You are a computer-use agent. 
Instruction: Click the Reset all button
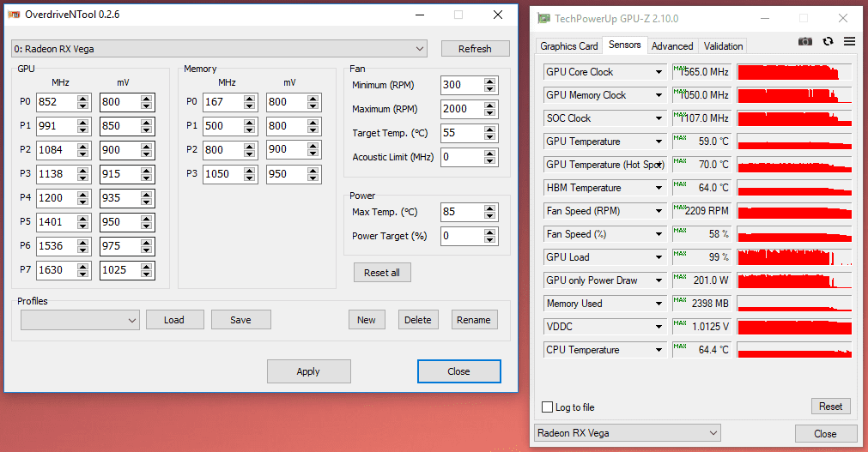coord(382,272)
